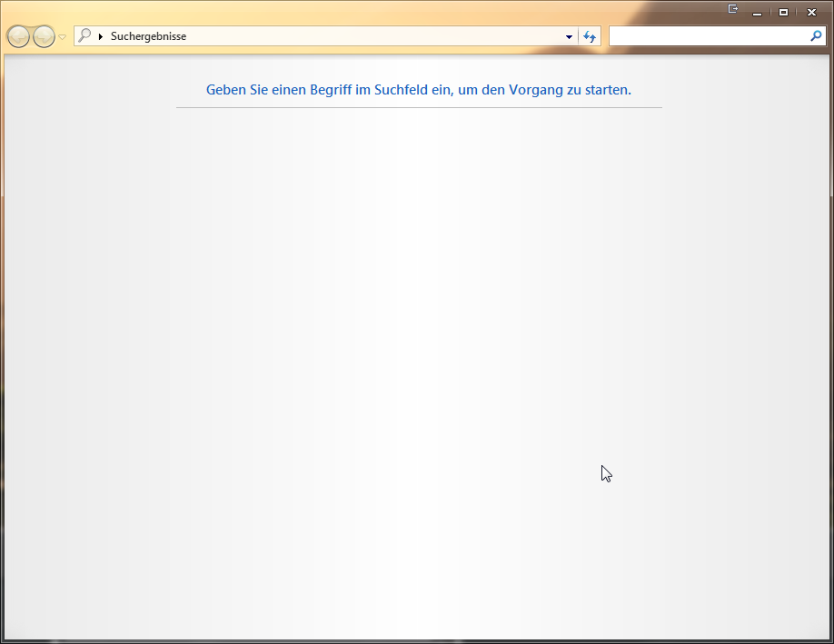Open the address bar history dropdown

[569, 36]
